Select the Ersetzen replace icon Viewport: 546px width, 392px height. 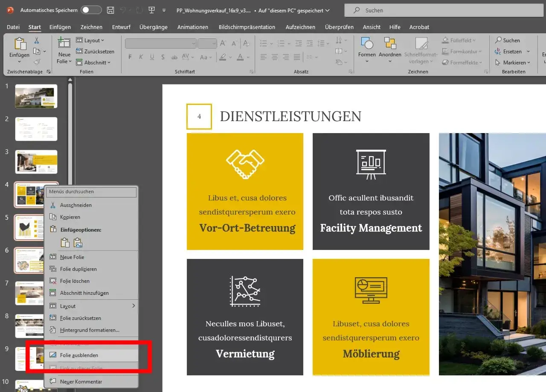click(x=510, y=51)
